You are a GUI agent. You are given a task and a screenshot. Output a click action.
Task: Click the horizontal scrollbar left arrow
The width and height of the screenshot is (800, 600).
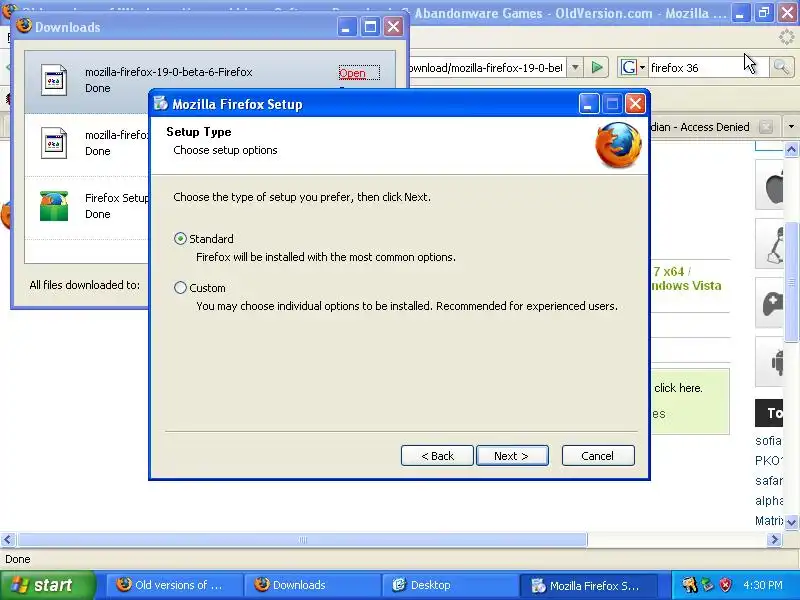tap(8, 539)
